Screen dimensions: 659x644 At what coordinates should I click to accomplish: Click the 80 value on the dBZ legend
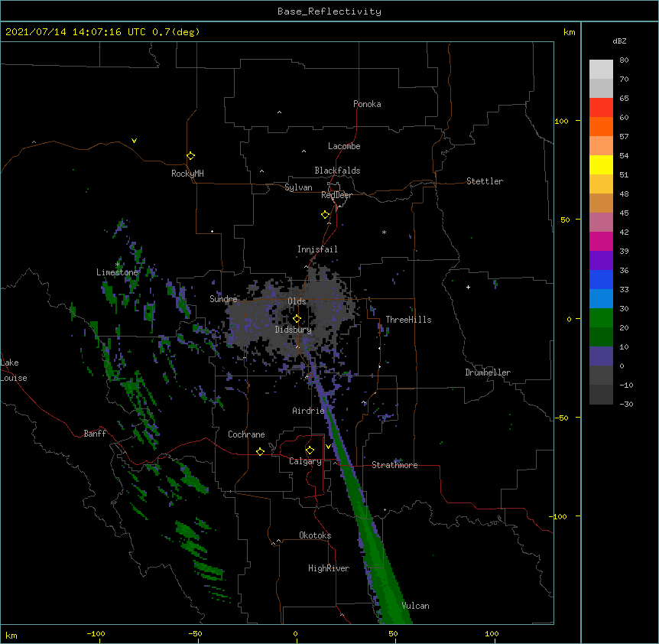(x=624, y=60)
